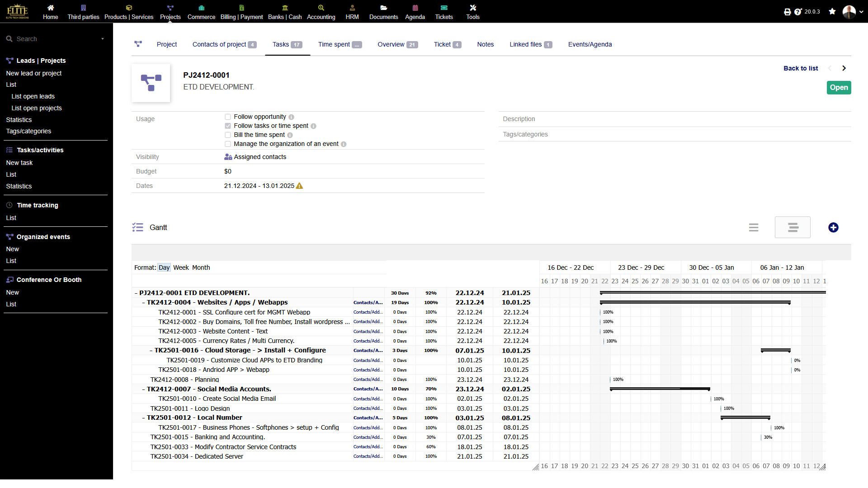
Task: Collapse TK2412-0004 Websites / Apps task group
Action: click(x=143, y=303)
